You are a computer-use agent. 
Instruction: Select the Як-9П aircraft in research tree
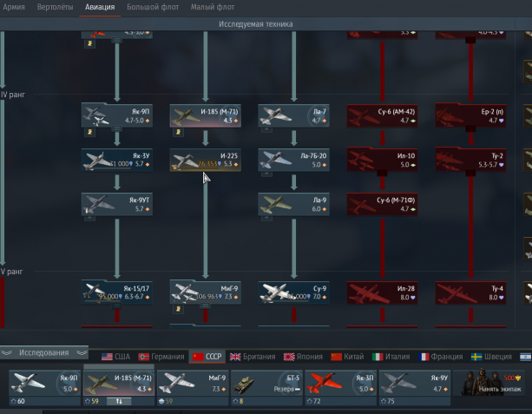(x=117, y=115)
